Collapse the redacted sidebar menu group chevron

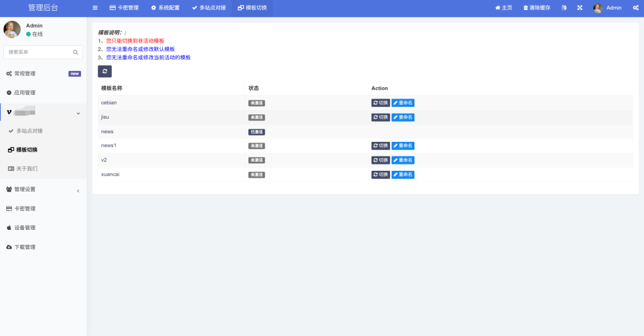(78, 112)
